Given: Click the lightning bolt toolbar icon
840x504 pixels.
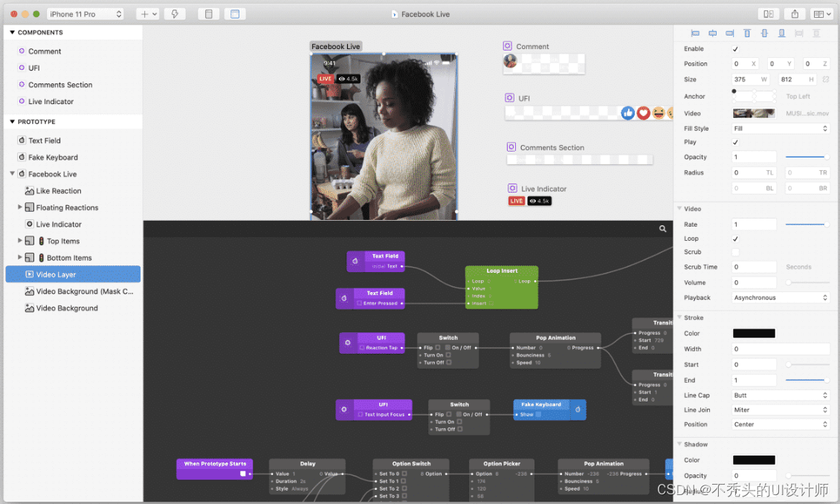Looking at the screenshot, I should (175, 14).
